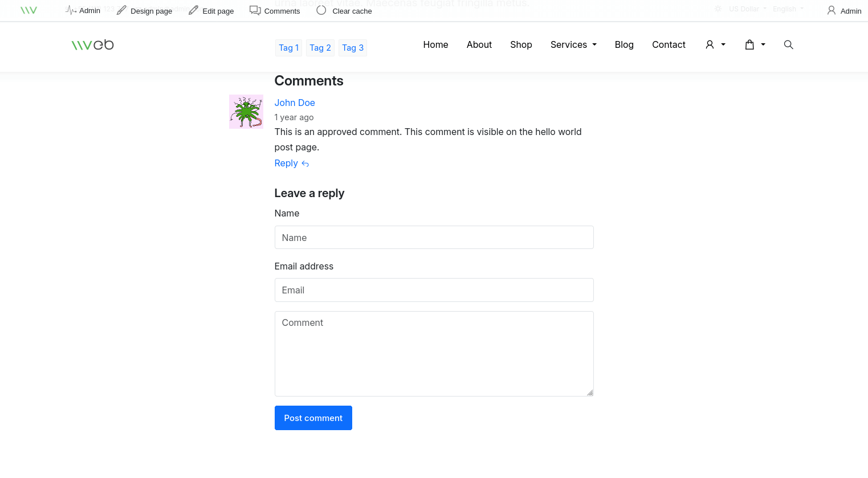Toggle the light theme sun icon
The image size is (868, 478).
718,9
